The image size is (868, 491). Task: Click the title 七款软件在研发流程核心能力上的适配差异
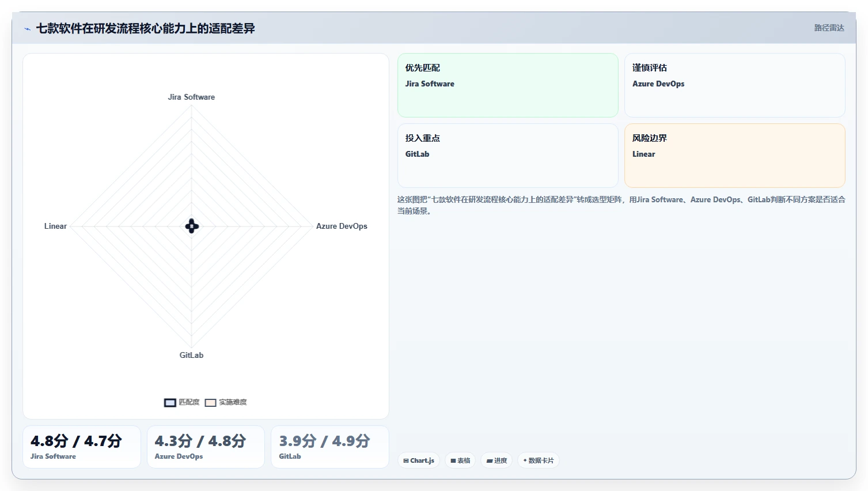[145, 28]
